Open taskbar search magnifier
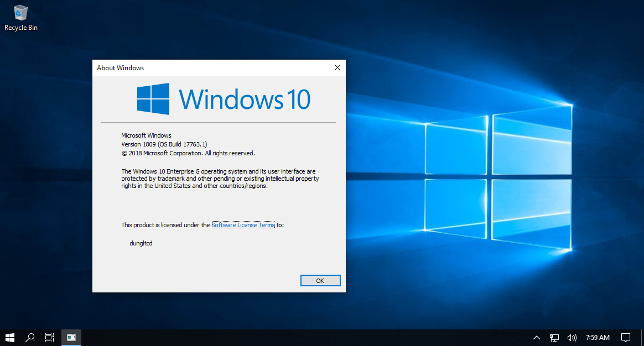Viewport: 644px width, 346px height. [x=29, y=337]
